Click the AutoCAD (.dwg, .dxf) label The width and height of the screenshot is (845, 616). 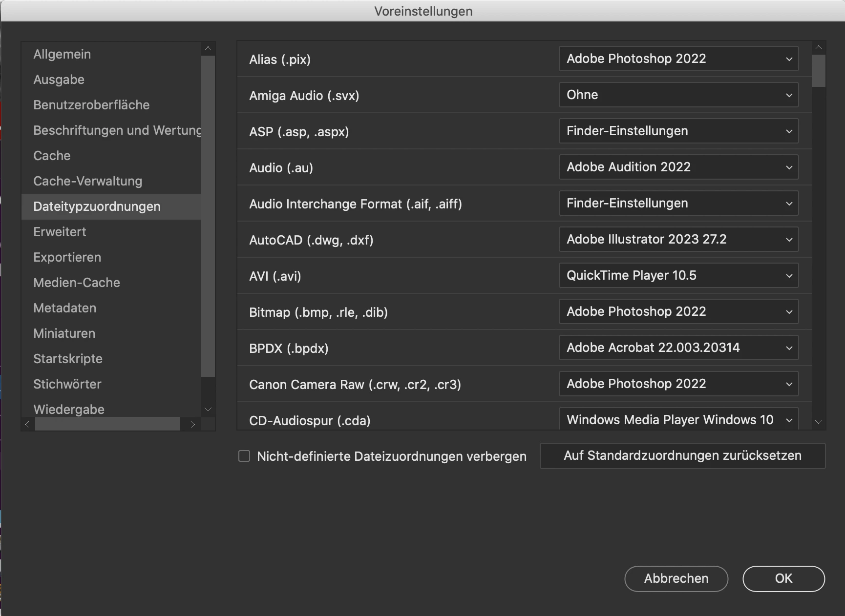click(311, 240)
